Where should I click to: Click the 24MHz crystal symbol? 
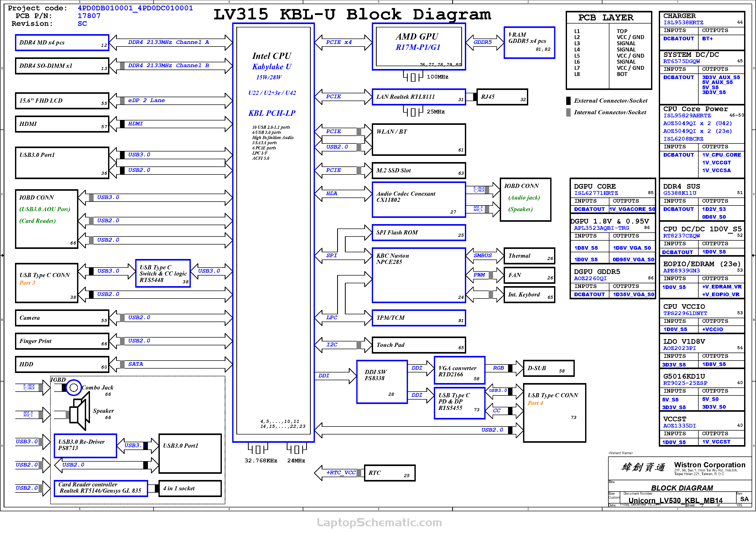point(297,449)
